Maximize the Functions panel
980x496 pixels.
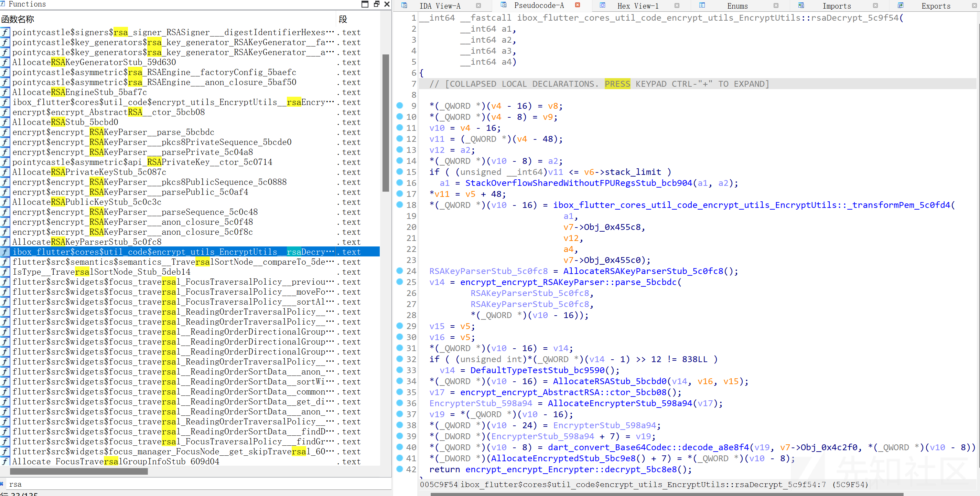click(x=365, y=4)
